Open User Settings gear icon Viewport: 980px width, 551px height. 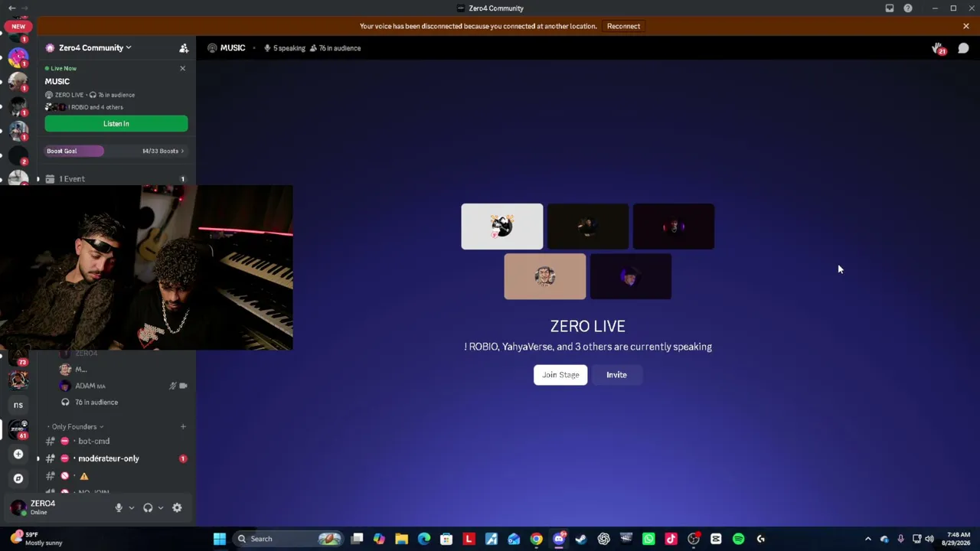coord(177,507)
